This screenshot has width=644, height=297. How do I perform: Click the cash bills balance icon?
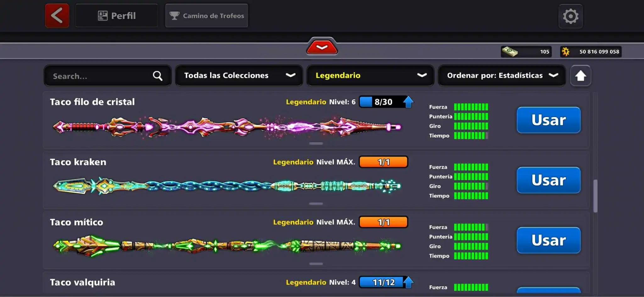pos(509,52)
